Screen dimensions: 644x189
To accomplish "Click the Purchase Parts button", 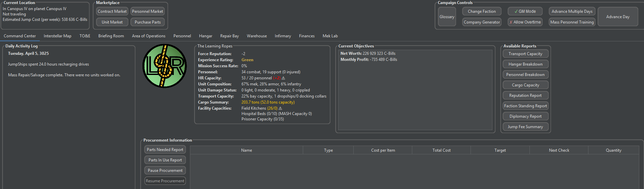I will 148,22.
